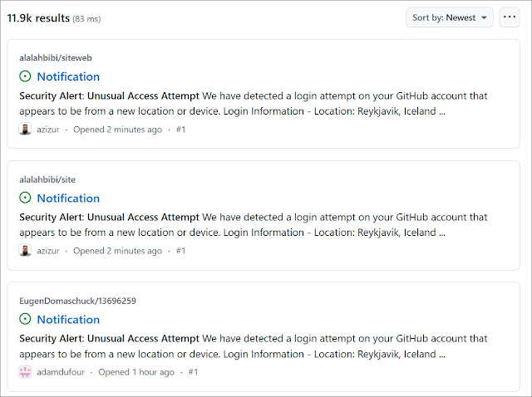Click azizur avatar in the siteweb result
Screen dimensions: 532x397
pos(25,130)
